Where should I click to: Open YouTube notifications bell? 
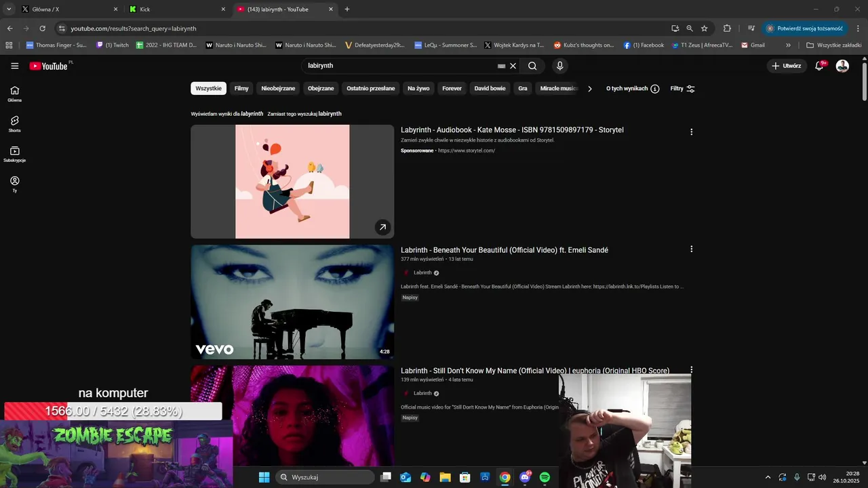pos(819,66)
